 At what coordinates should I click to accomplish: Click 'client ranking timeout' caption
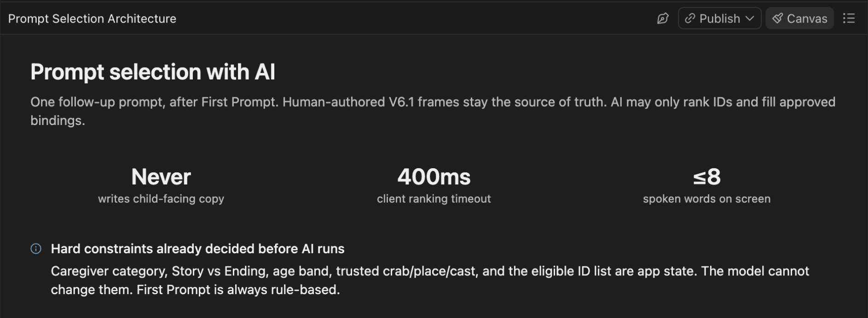(x=434, y=199)
